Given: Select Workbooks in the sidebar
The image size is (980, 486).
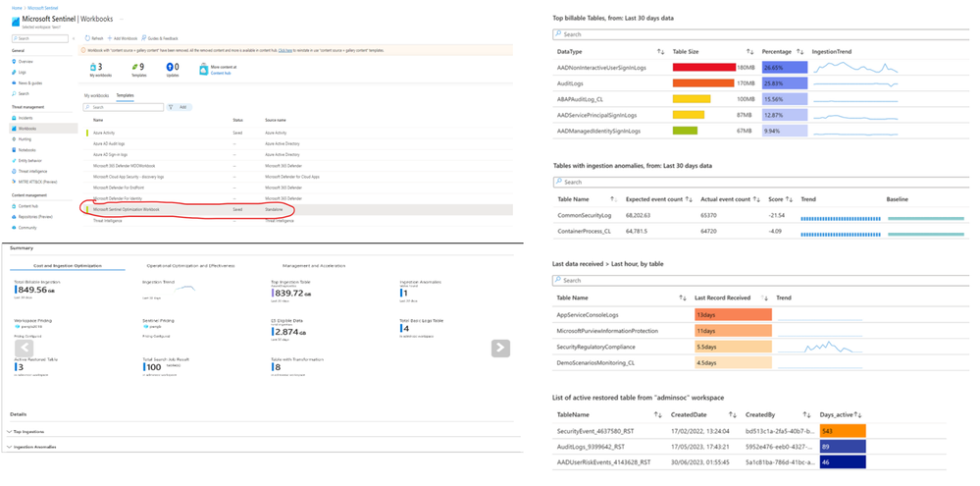Looking at the screenshot, I should [44, 129].
